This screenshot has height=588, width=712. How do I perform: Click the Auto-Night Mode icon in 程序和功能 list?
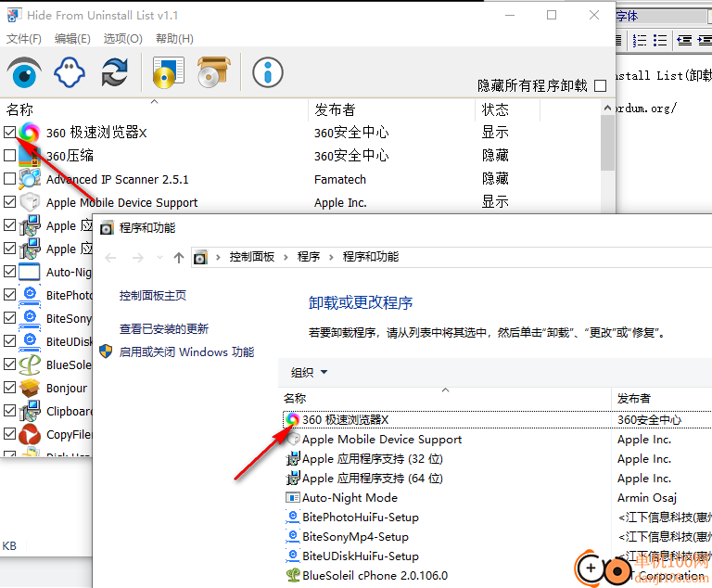click(x=293, y=497)
